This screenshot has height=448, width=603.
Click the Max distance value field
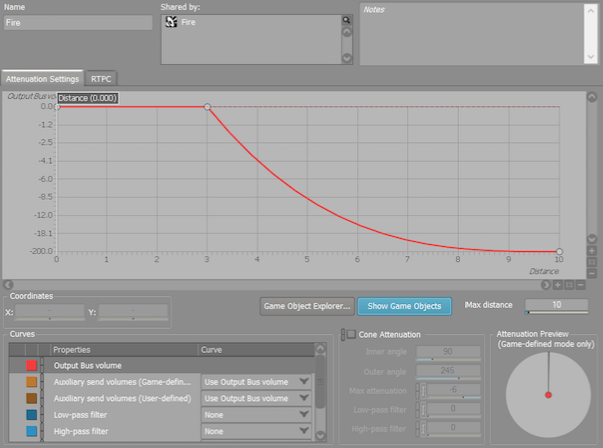pos(556,305)
